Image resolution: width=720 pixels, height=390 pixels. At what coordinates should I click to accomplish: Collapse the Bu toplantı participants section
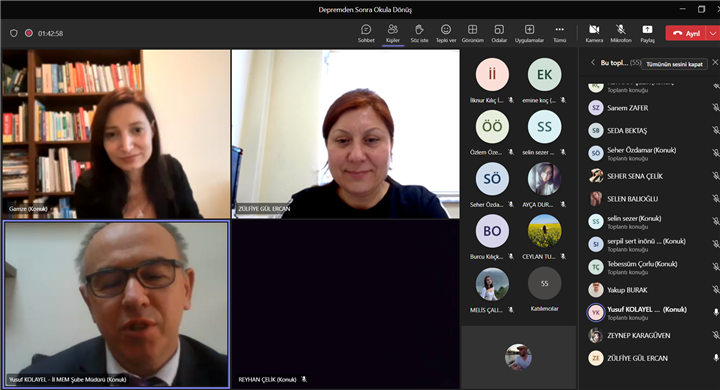click(593, 62)
